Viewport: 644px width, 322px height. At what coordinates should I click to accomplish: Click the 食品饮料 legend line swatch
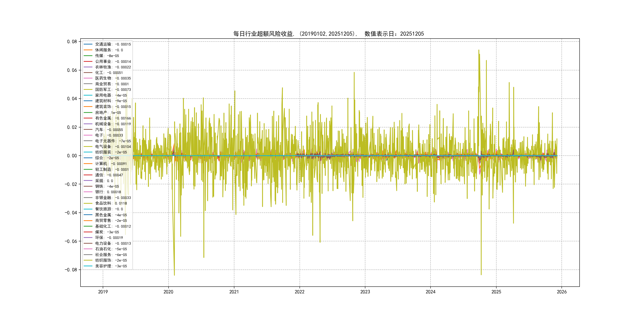tap(88, 203)
